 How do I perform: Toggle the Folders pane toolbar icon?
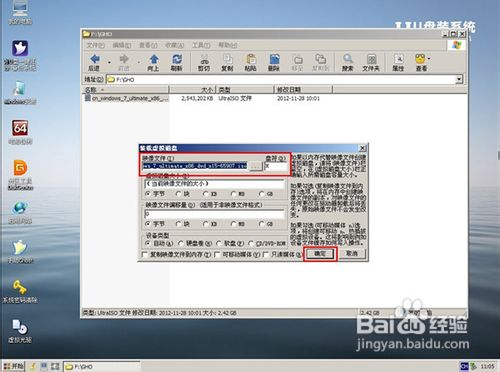(x=371, y=59)
